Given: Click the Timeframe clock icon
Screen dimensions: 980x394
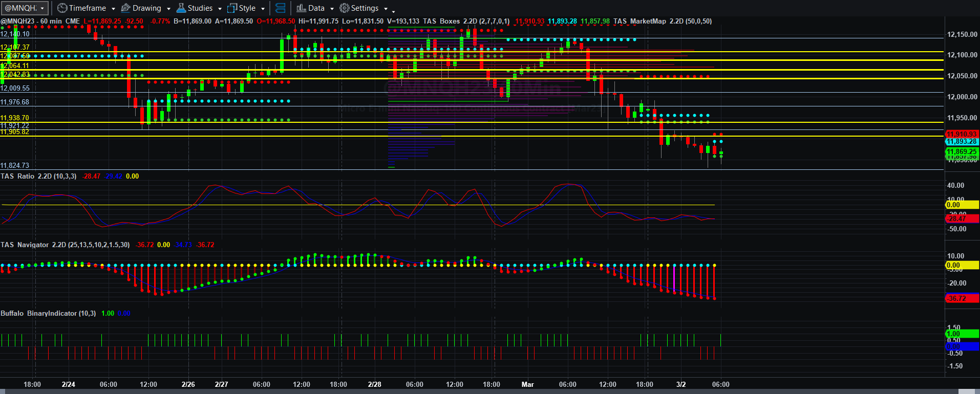Looking at the screenshot, I should [62, 8].
